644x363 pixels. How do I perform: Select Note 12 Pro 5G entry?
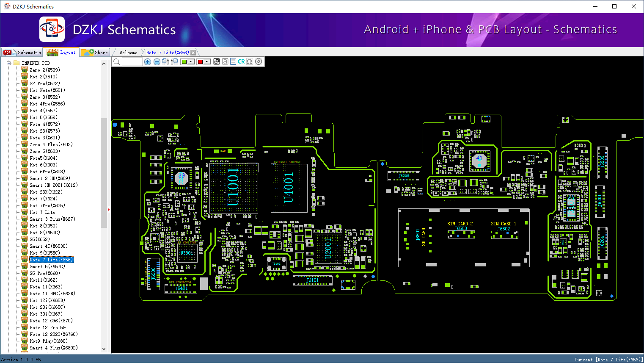(47, 327)
